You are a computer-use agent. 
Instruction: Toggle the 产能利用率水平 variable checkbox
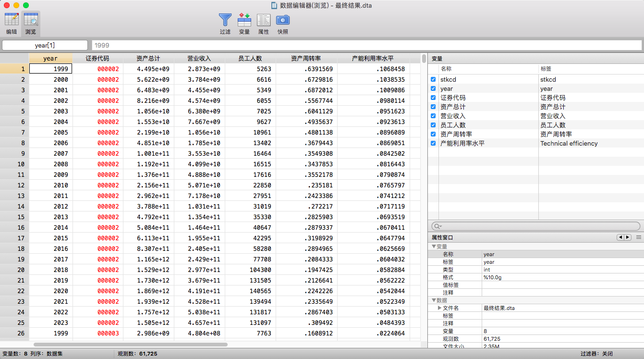pos(433,143)
